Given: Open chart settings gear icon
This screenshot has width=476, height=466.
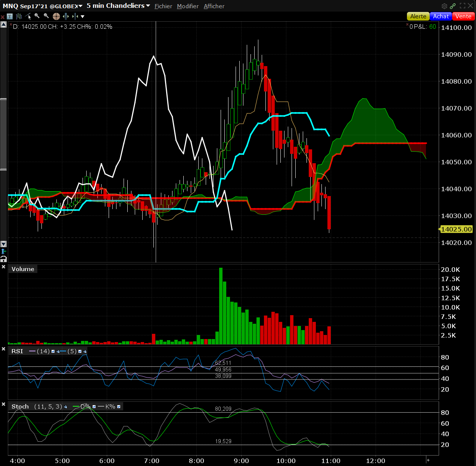Looking at the screenshot, I should point(444,6).
